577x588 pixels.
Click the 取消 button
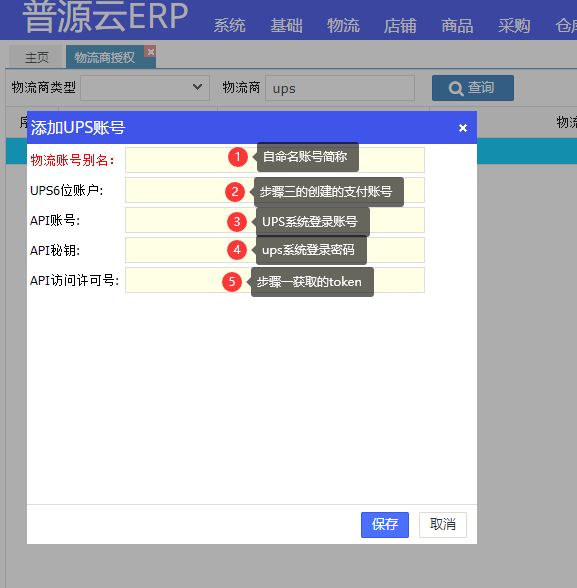pyautogui.click(x=443, y=524)
